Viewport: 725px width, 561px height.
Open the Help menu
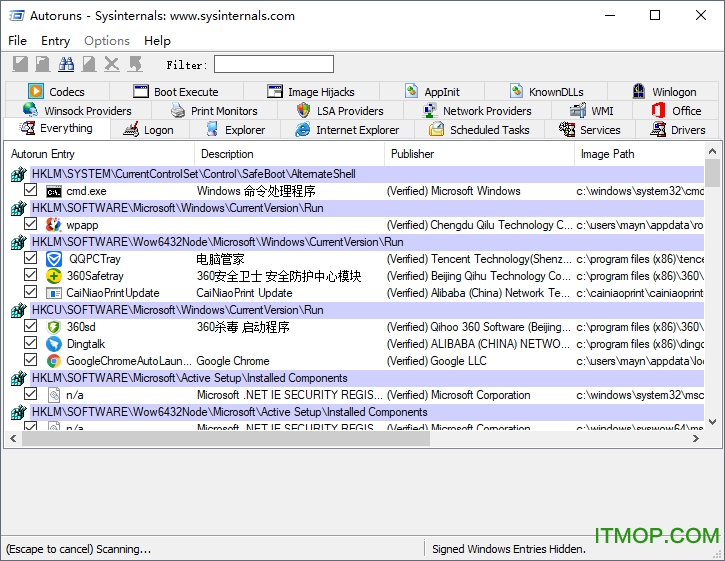tap(157, 41)
